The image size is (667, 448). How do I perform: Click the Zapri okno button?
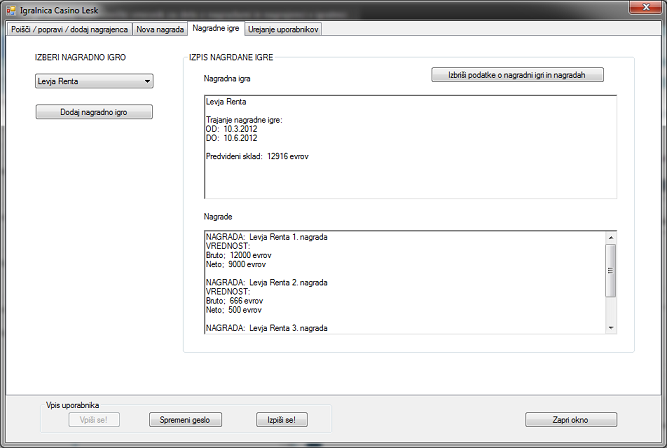point(570,420)
